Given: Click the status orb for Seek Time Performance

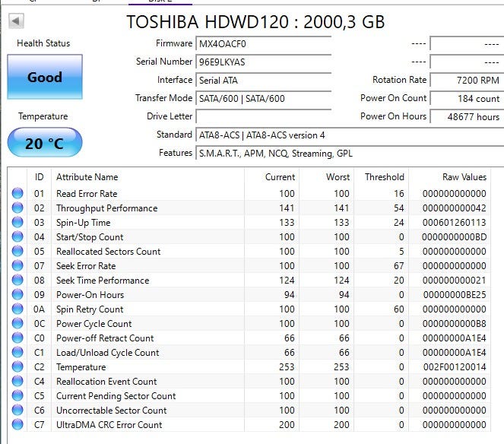Looking at the screenshot, I should pos(17,280).
